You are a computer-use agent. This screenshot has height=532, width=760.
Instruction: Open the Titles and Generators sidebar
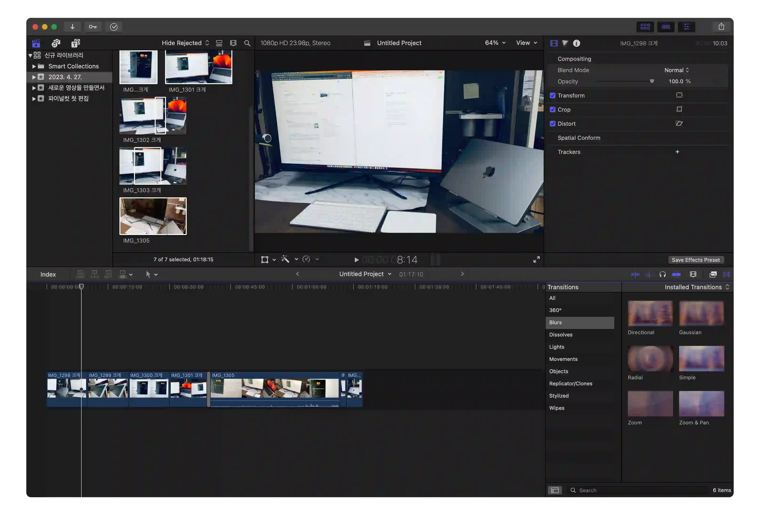pyautogui.click(x=75, y=43)
